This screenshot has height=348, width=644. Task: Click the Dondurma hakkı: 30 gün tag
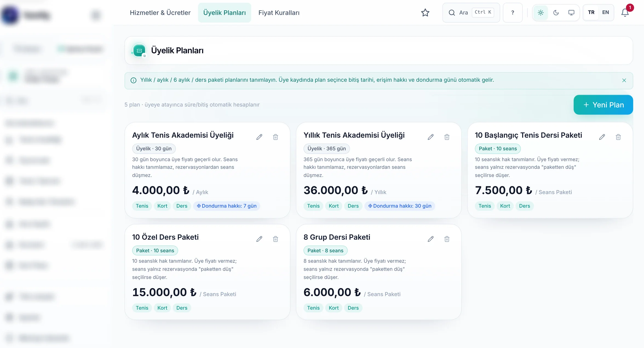(x=399, y=206)
